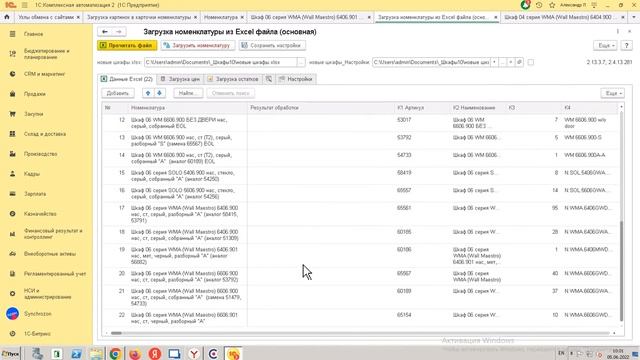Select row 15 Шкаф 06 серия SOLO 5406.900
Screen dimensions: 640x360
point(361,176)
